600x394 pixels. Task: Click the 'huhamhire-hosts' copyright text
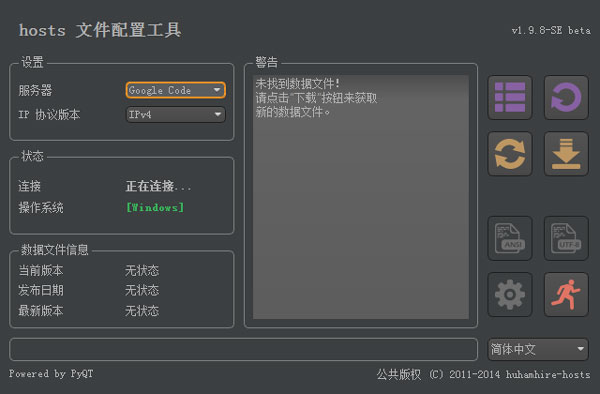548,374
